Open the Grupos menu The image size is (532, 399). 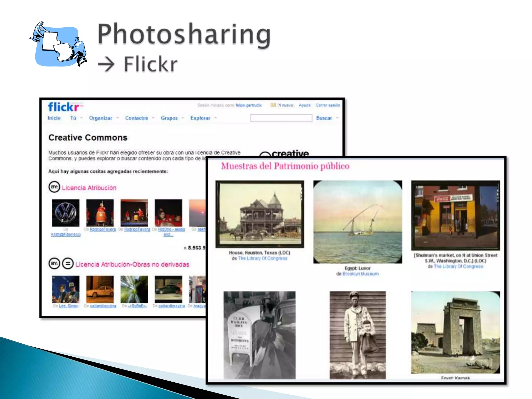(x=169, y=118)
